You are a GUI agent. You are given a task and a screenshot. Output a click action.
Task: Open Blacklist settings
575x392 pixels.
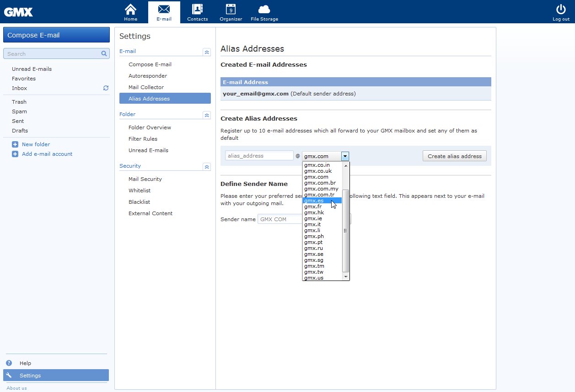[139, 202]
